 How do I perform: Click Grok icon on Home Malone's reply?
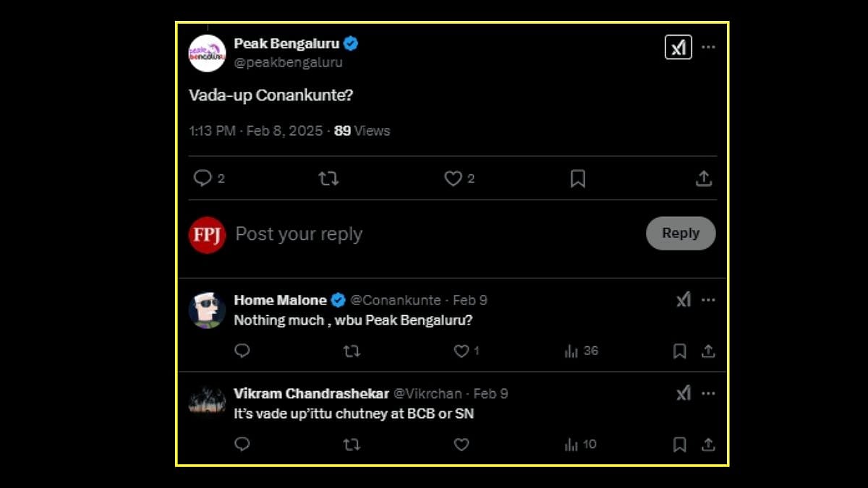click(684, 300)
